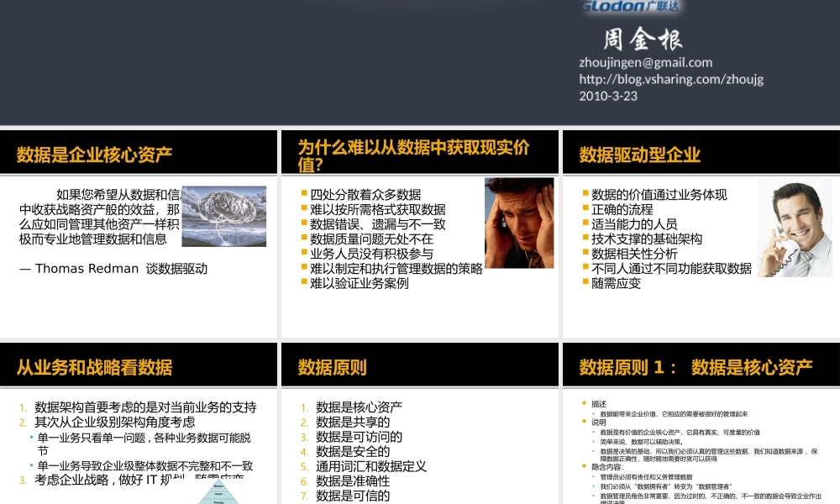Screen dimensions: 840x504
Task: Open the 数据是企业核心资产 slide thumbnail
Action: pos(139,234)
